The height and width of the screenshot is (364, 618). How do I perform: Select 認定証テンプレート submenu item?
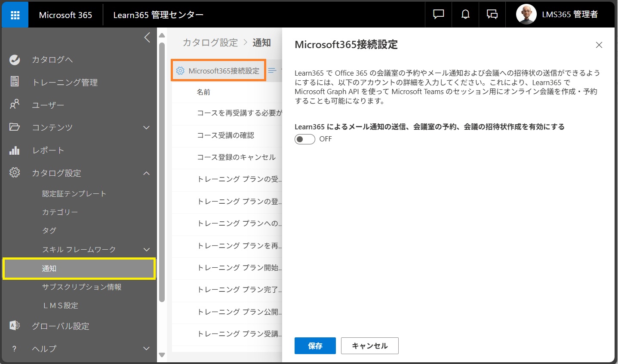point(74,194)
